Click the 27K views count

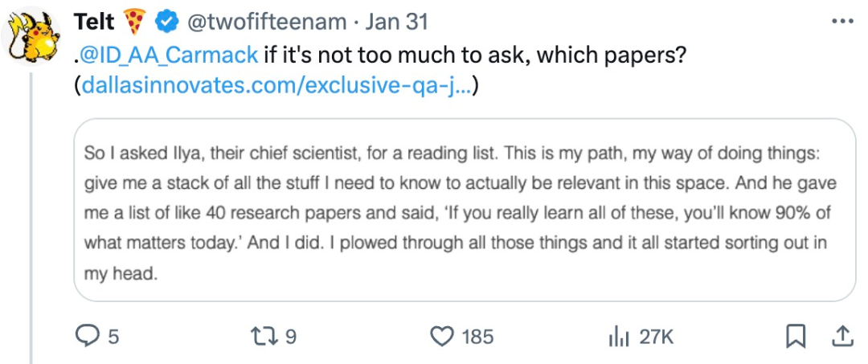point(657,337)
